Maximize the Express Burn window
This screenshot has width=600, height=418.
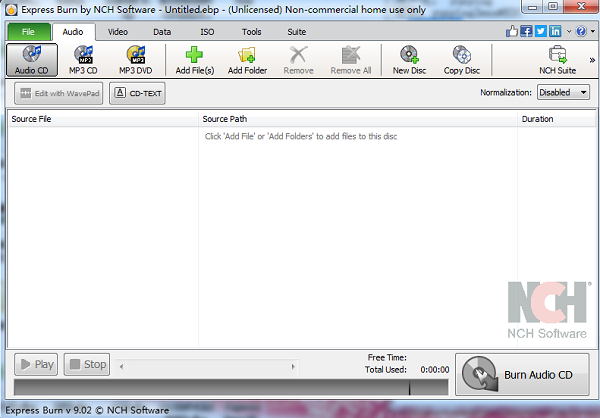point(553,7)
